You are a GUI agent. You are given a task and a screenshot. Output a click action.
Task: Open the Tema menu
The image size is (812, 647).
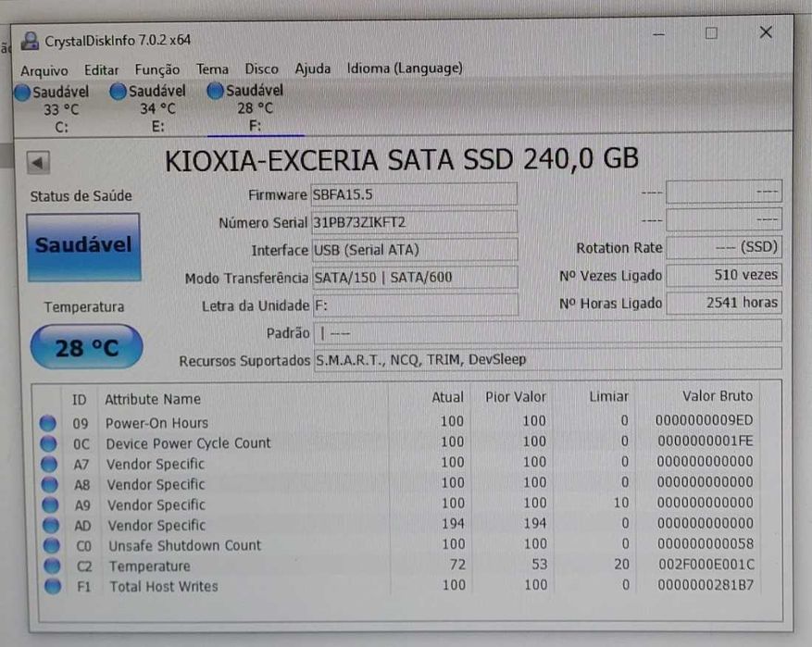pos(212,68)
